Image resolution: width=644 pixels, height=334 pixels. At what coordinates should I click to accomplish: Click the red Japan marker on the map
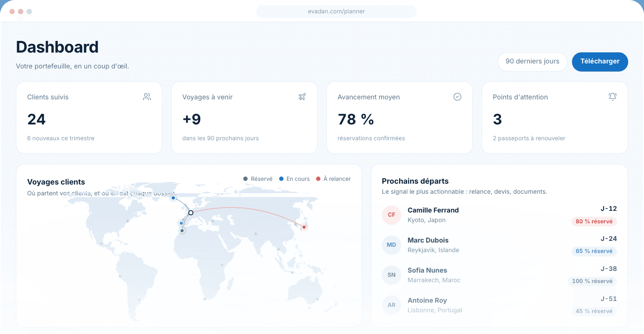pyautogui.click(x=304, y=227)
